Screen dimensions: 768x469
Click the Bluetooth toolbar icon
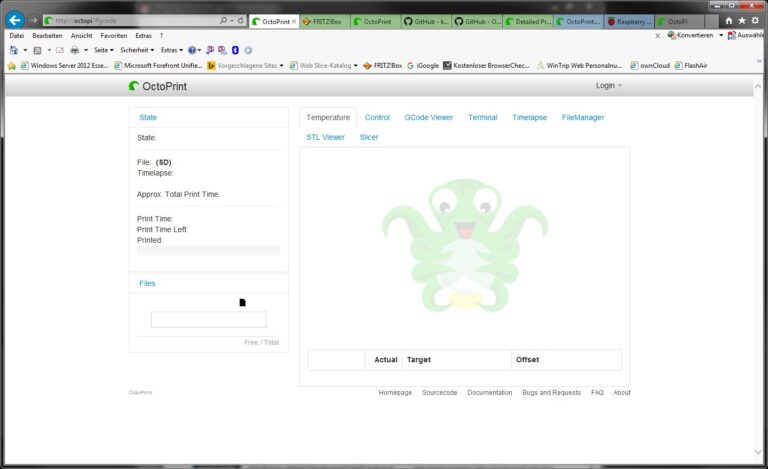click(x=235, y=50)
